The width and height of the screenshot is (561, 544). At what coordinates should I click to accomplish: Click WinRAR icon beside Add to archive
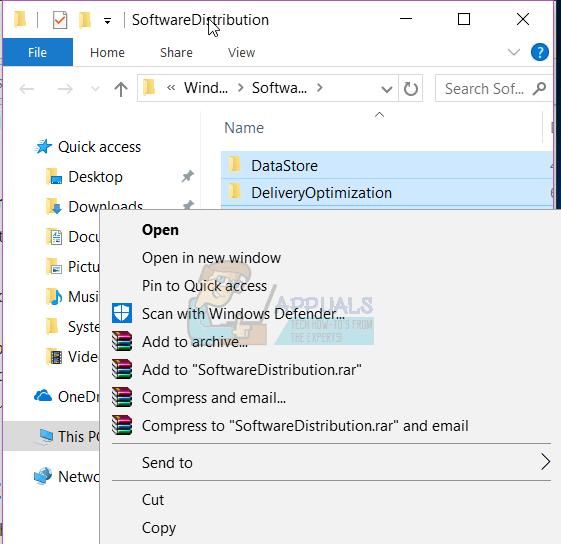point(122,341)
